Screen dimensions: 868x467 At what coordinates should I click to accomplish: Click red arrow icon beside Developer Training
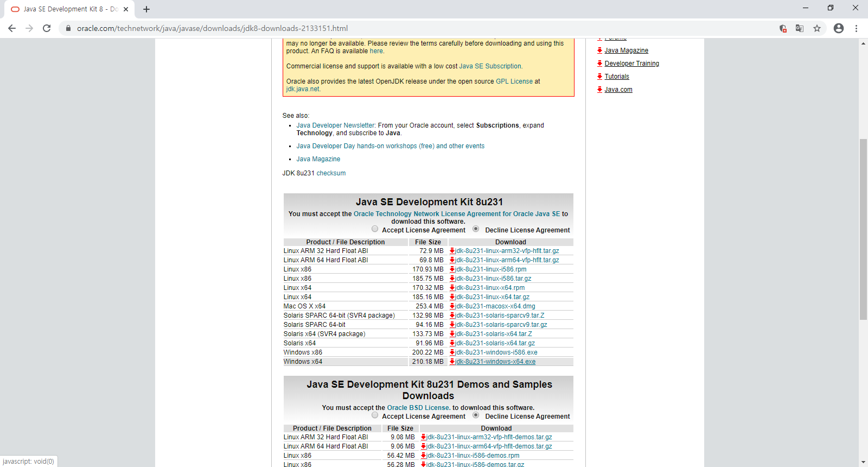coord(600,64)
